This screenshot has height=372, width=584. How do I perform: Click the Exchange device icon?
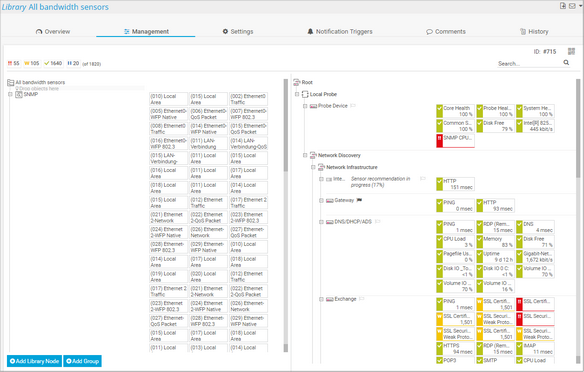(x=330, y=299)
